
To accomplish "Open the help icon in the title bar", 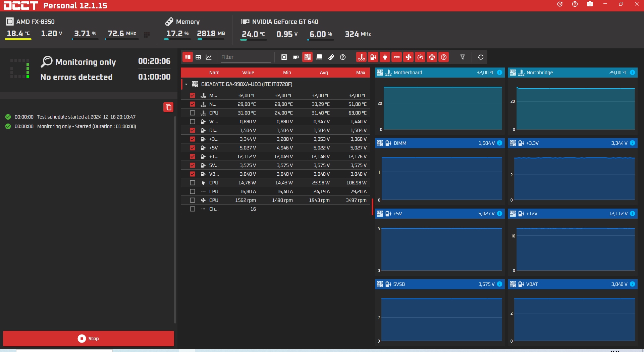I will click(x=575, y=4).
